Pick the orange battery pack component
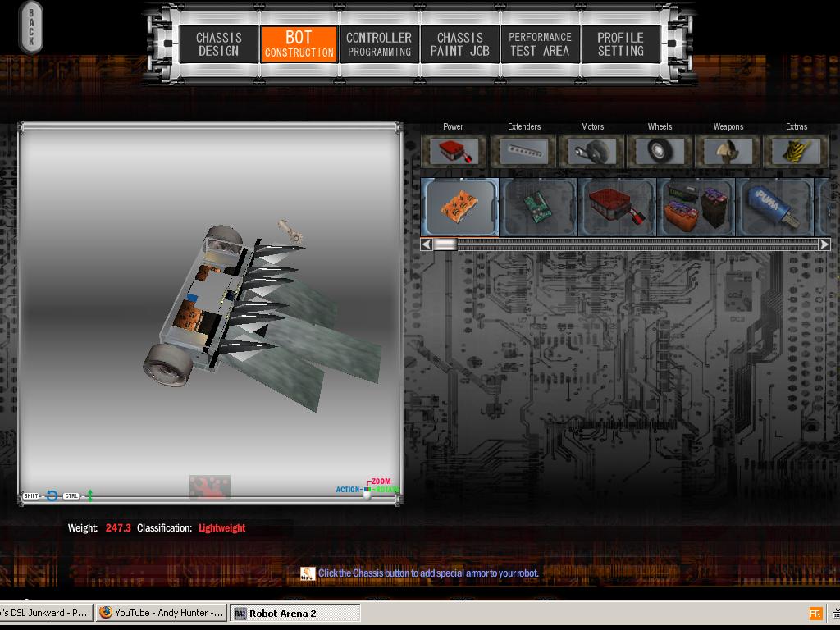The height and width of the screenshot is (630, 840). tap(460, 208)
